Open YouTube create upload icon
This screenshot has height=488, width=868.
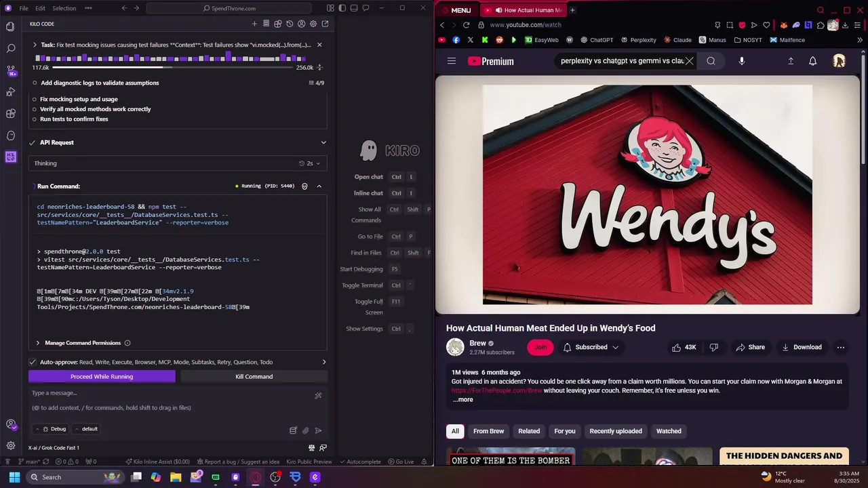click(x=790, y=61)
